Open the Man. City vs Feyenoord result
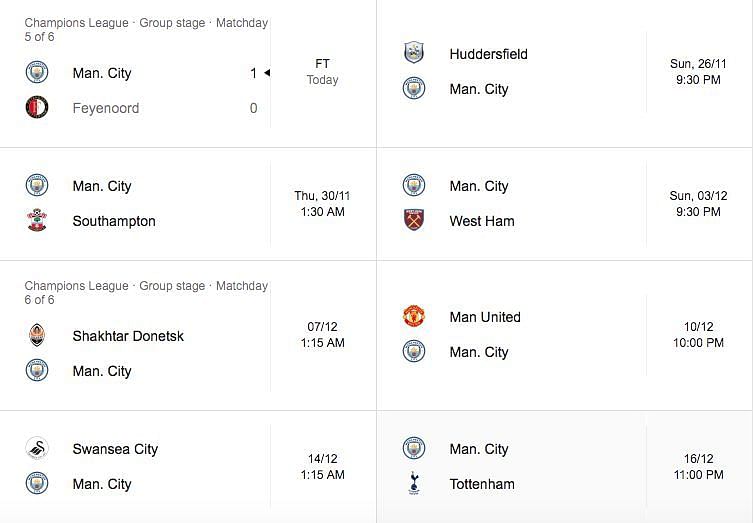 [x=188, y=73]
